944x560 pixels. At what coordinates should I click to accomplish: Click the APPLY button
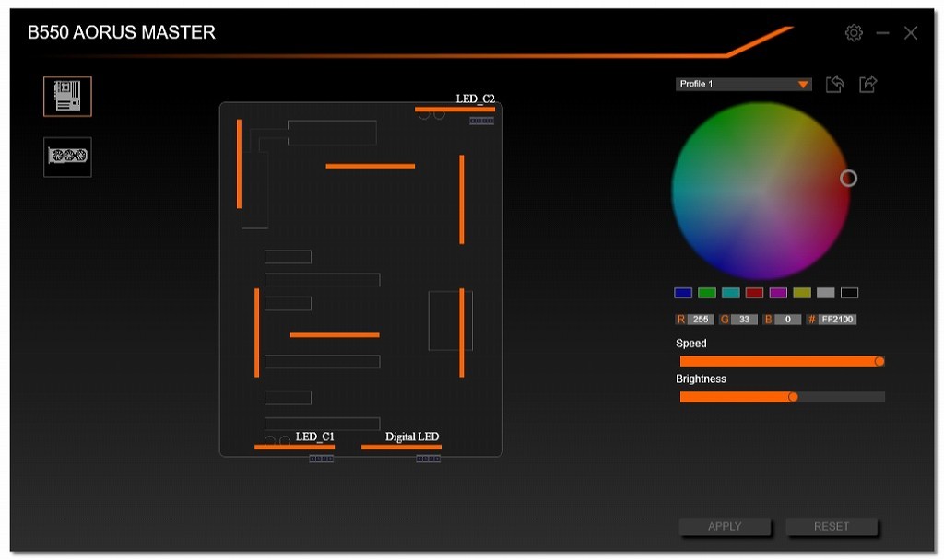[x=725, y=526]
